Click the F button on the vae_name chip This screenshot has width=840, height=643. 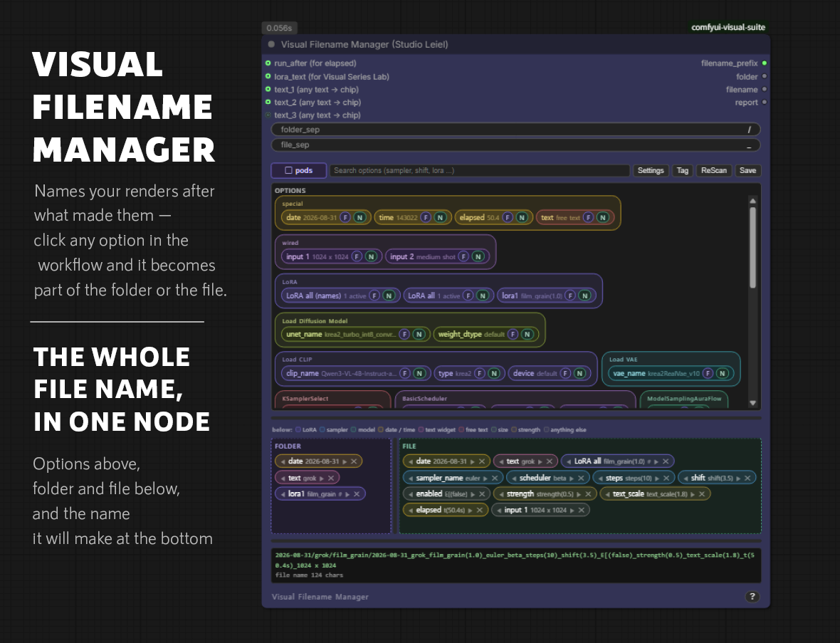click(x=708, y=373)
